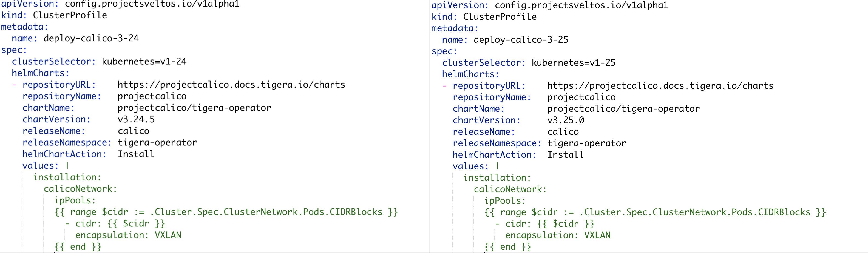This screenshot has height=253, width=868.
Task: Click the helmCharts key in the left panel
Action: pyautogui.click(x=40, y=73)
